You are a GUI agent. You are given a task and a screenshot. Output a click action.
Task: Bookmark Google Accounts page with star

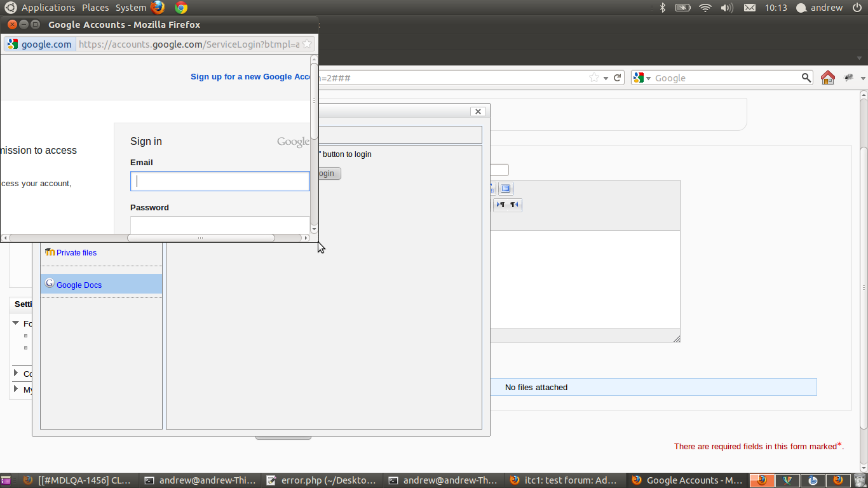[307, 44]
